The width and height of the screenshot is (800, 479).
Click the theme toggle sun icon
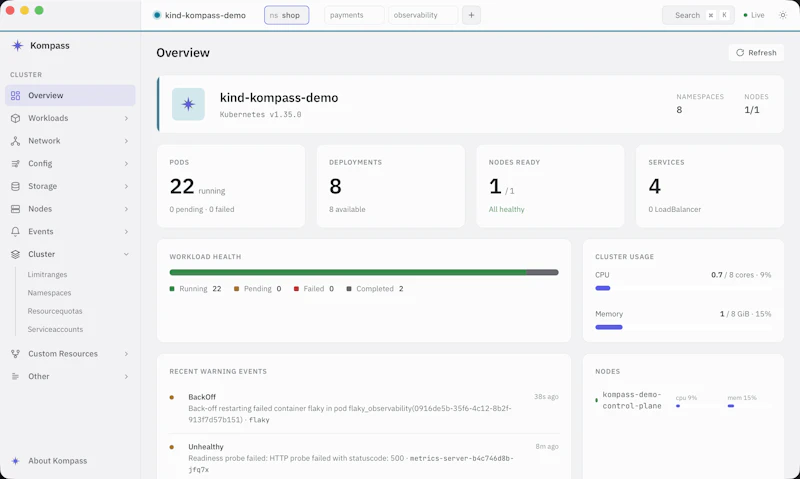(783, 15)
